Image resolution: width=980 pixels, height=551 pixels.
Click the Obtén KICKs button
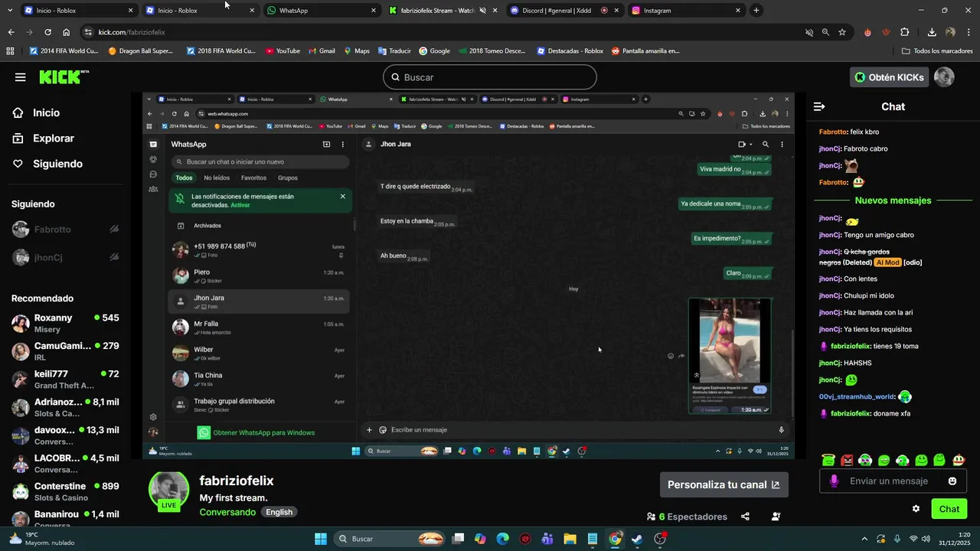point(889,77)
